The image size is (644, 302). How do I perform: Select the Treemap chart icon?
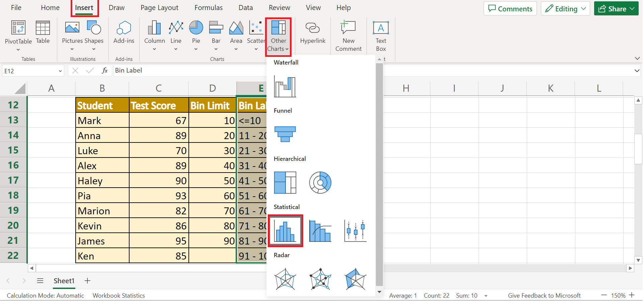tap(285, 183)
